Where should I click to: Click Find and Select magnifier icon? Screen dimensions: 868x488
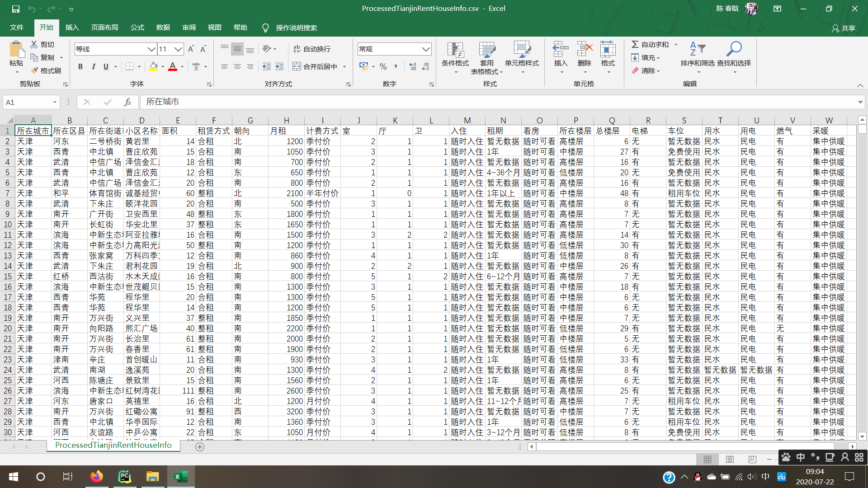click(734, 49)
